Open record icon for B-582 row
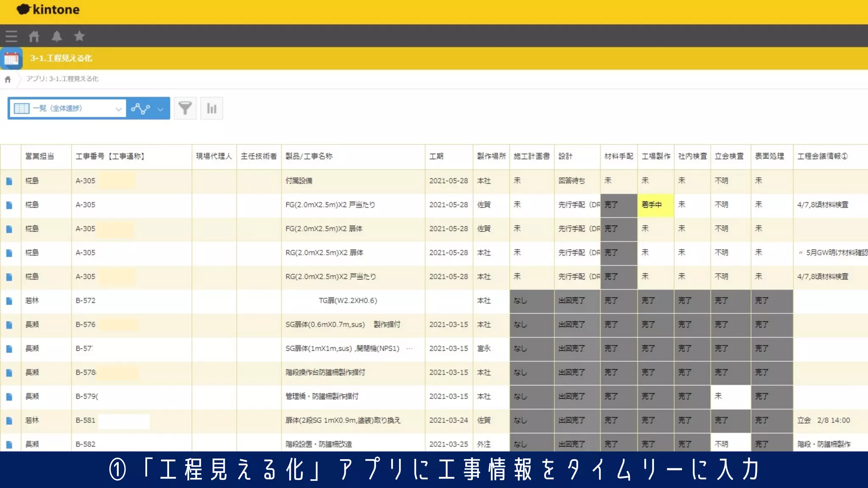 click(9, 444)
